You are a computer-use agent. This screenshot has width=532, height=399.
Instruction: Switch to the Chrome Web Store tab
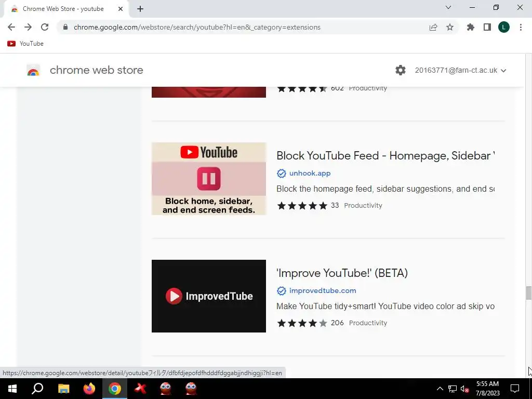click(66, 9)
